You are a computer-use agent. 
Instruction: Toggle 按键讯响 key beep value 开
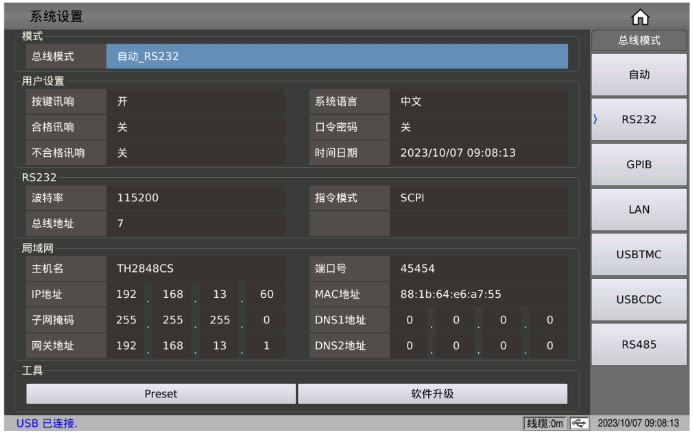pyautogui.click(x=195, y=102)
